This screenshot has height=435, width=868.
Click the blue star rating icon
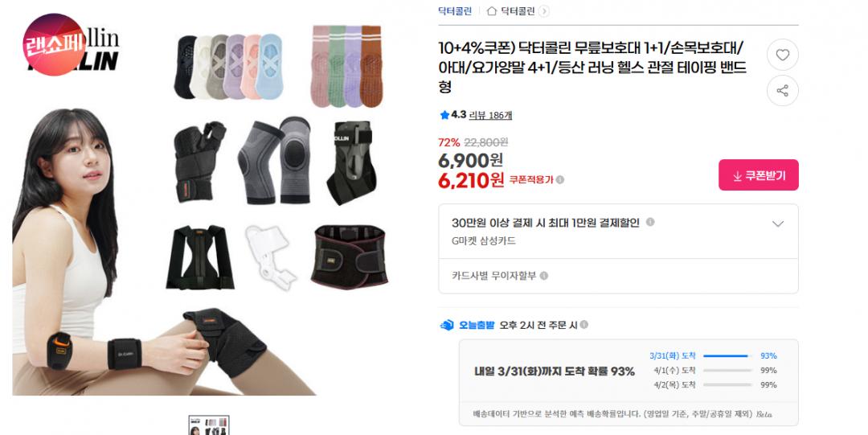coord(444,115)
